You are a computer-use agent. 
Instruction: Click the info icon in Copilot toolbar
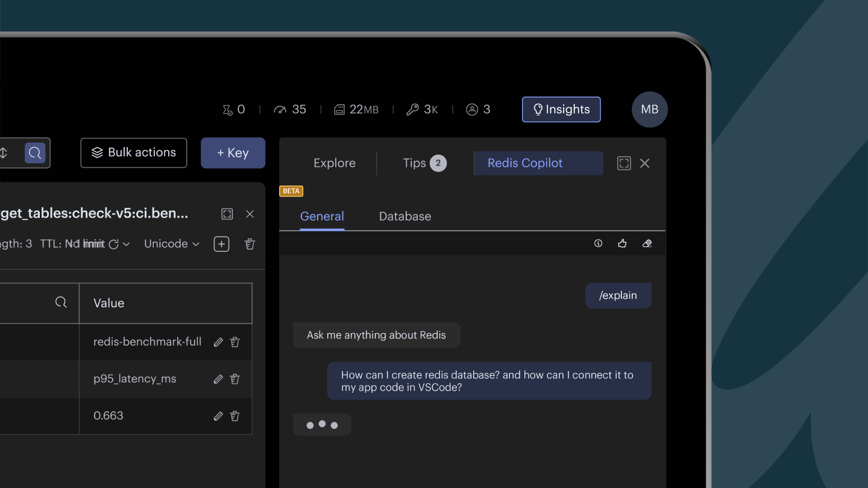pos(599,243)
